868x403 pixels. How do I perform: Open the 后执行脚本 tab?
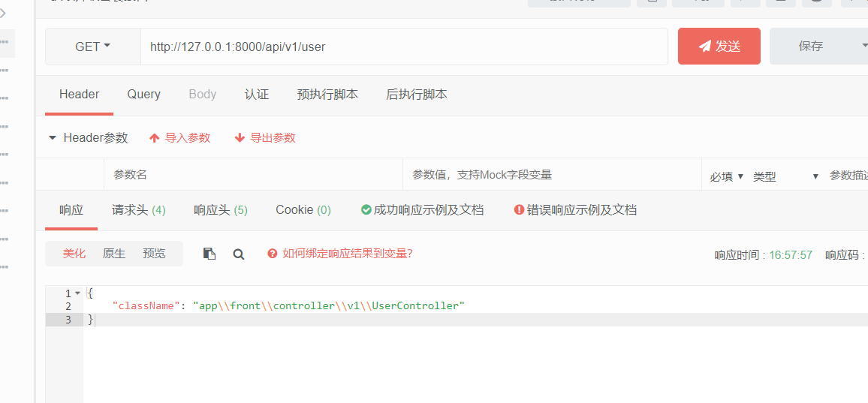[x=417, y=94]
